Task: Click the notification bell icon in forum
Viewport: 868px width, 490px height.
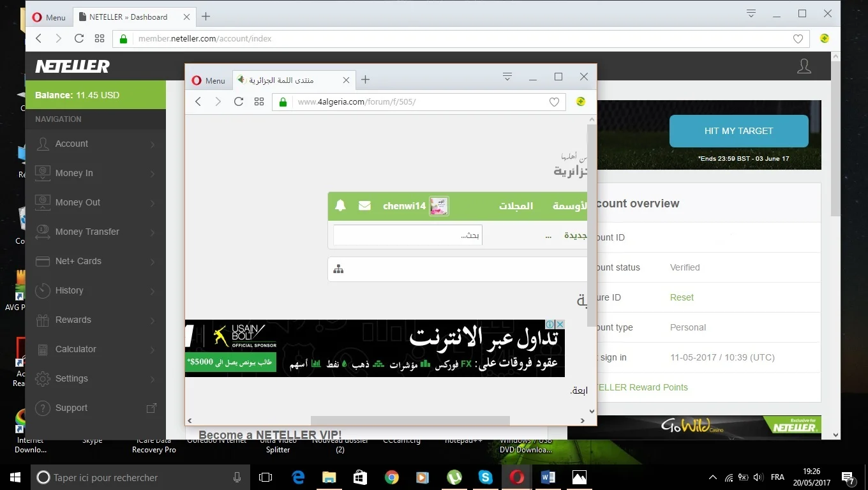Action: point(340,205)
